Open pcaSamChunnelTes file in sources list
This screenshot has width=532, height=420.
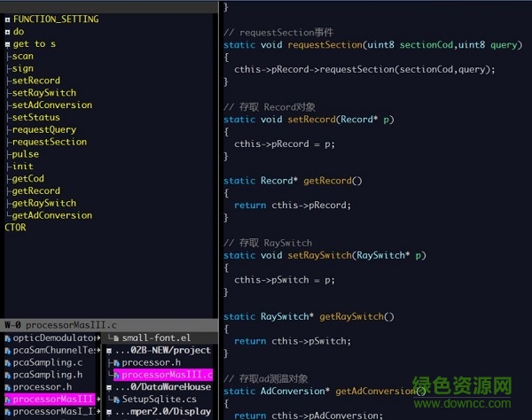[x=55, y=350]
